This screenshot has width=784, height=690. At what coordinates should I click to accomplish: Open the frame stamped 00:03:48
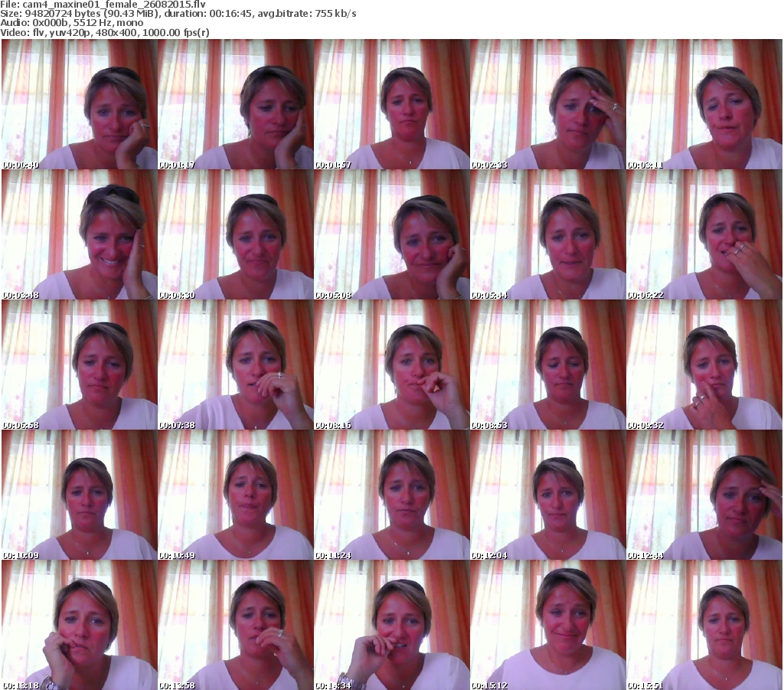coord(80,234)
